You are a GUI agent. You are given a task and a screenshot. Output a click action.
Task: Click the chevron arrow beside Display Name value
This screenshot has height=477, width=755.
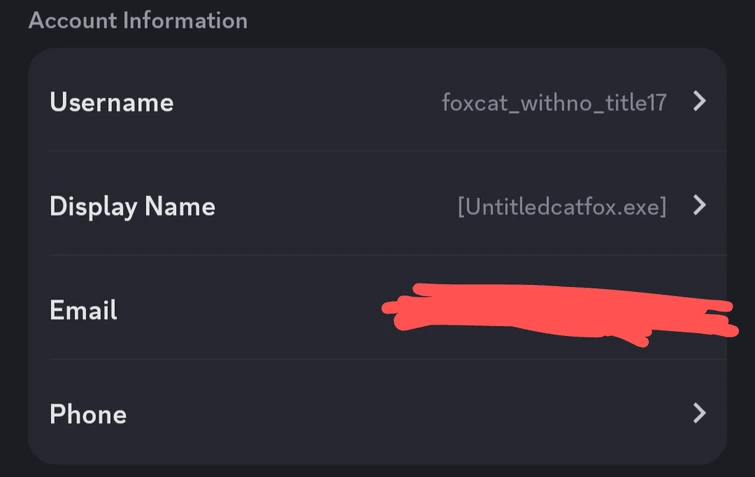pyautogui.click(x=699, y=205)
